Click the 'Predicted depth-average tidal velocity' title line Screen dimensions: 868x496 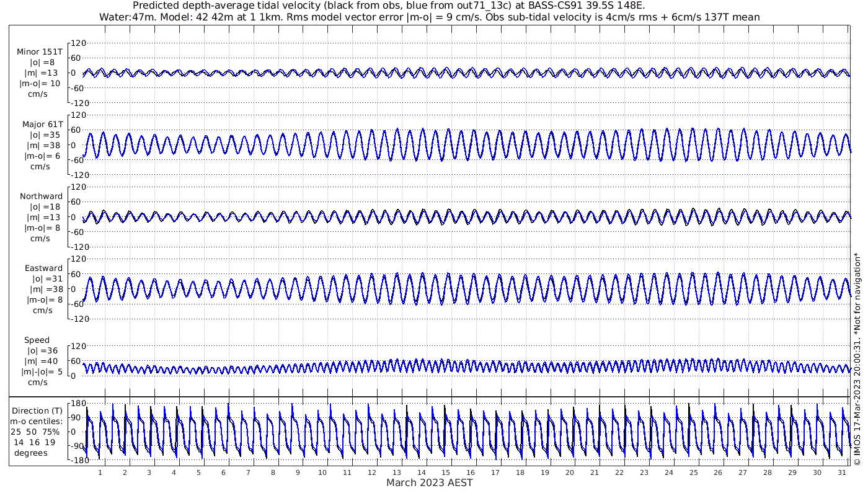click(x=389, y=6)
